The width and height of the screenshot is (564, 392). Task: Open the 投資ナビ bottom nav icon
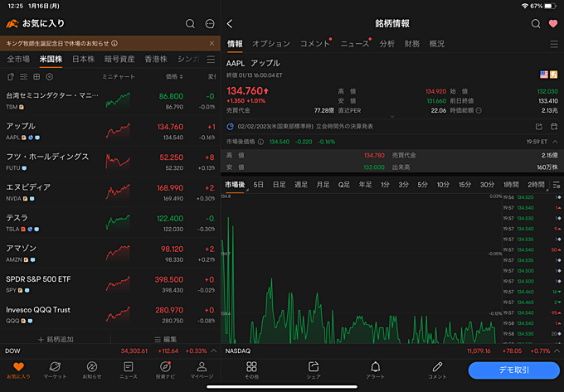[x=165, y=370]
